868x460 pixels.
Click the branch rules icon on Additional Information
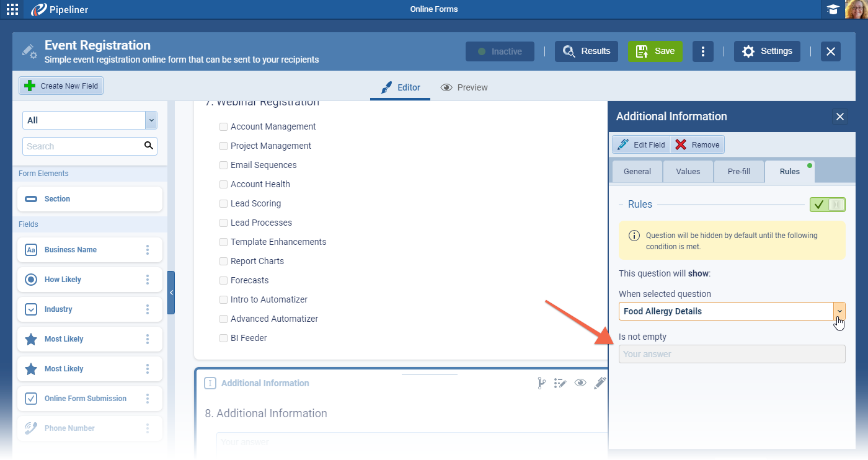[541, 383]
